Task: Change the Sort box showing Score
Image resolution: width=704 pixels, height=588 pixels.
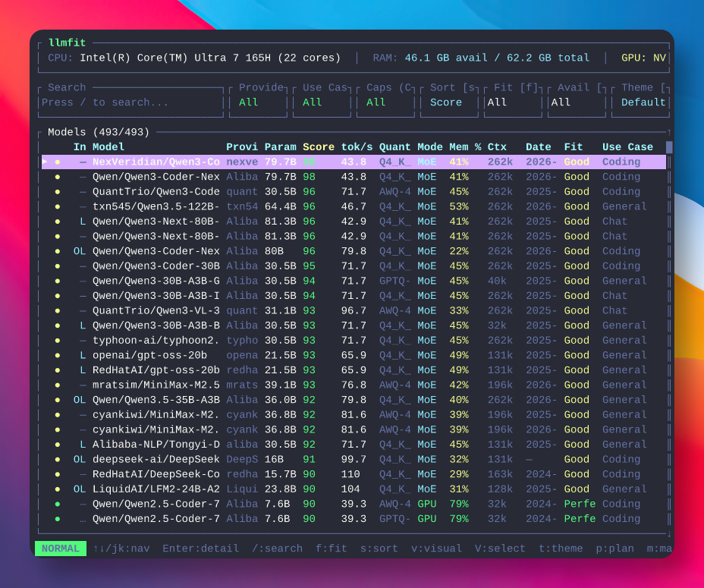Action: coord(449,102)
